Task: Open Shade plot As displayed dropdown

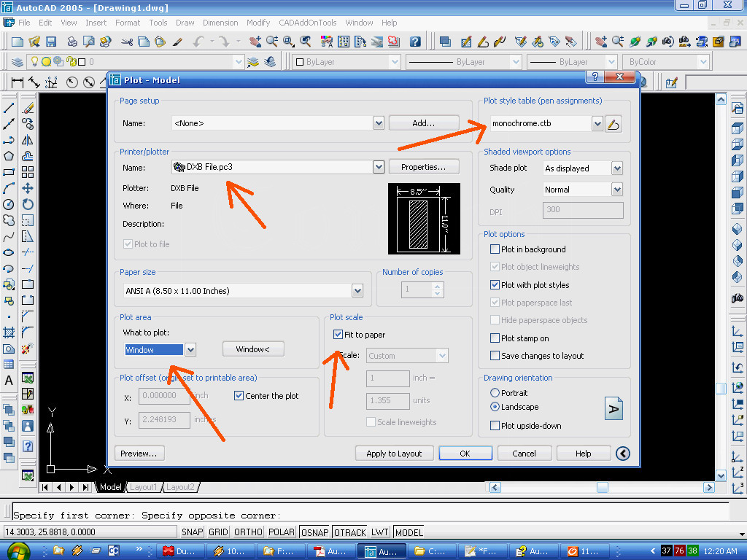Action: click(617, 168)
